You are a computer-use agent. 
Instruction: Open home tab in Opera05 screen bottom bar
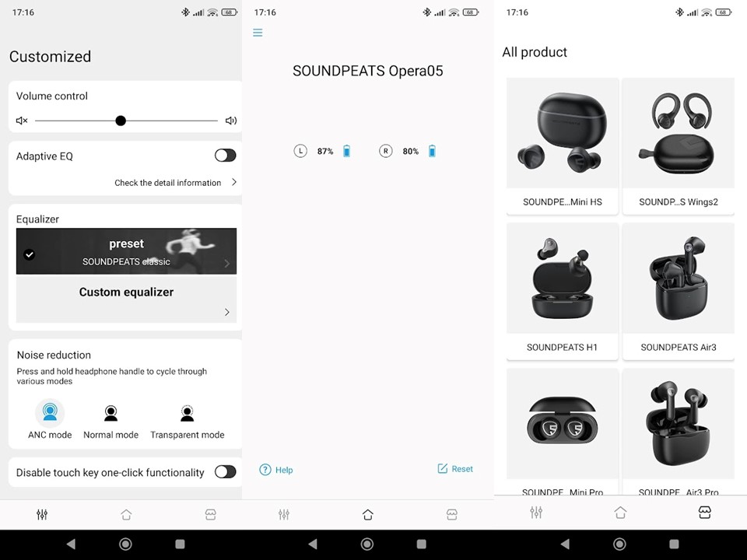coord(368,514)
